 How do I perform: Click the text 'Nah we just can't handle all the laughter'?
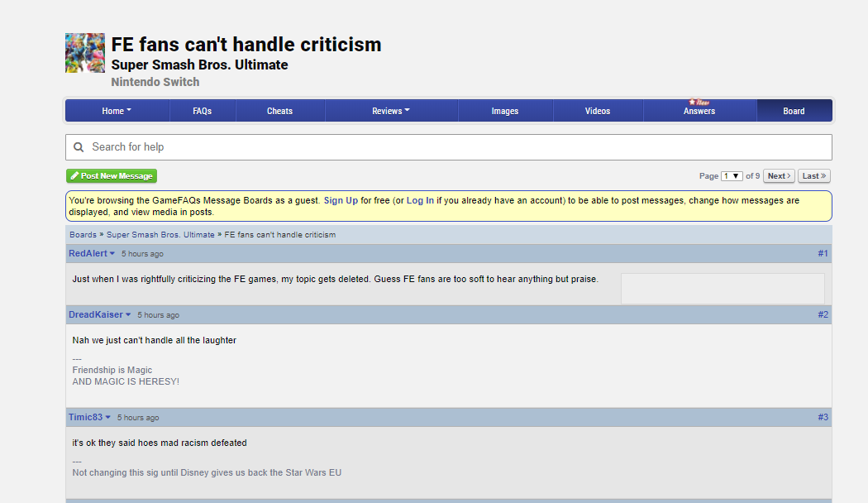[155, 340]
